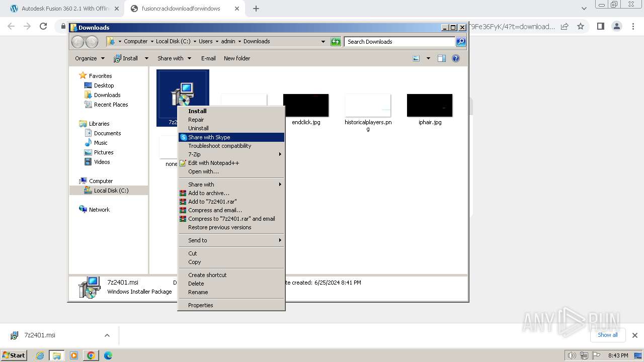
Task: Open Network in the navigation pane
Action: tap(99, 210)
